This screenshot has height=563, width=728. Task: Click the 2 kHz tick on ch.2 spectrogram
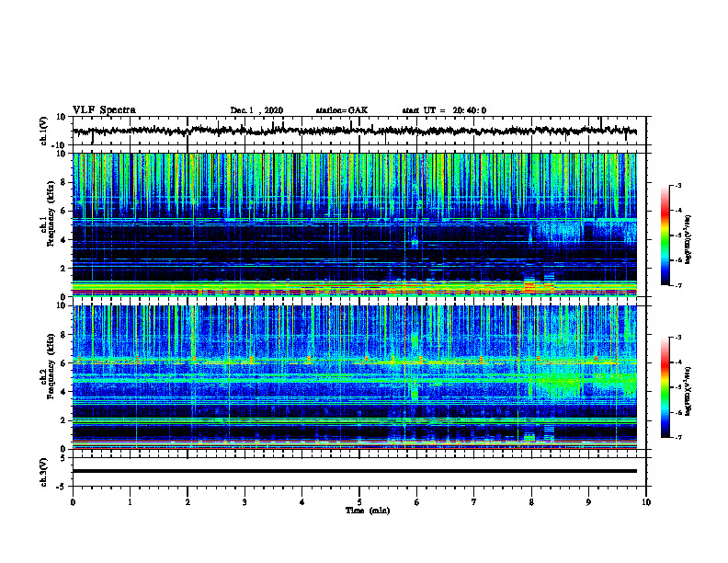63,420
